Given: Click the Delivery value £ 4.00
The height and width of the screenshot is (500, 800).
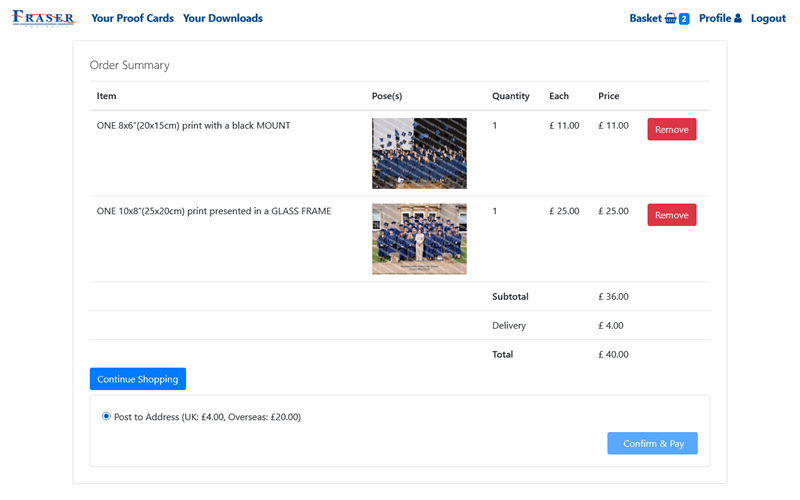Looking at the screenshot, I should pos(611,326).
